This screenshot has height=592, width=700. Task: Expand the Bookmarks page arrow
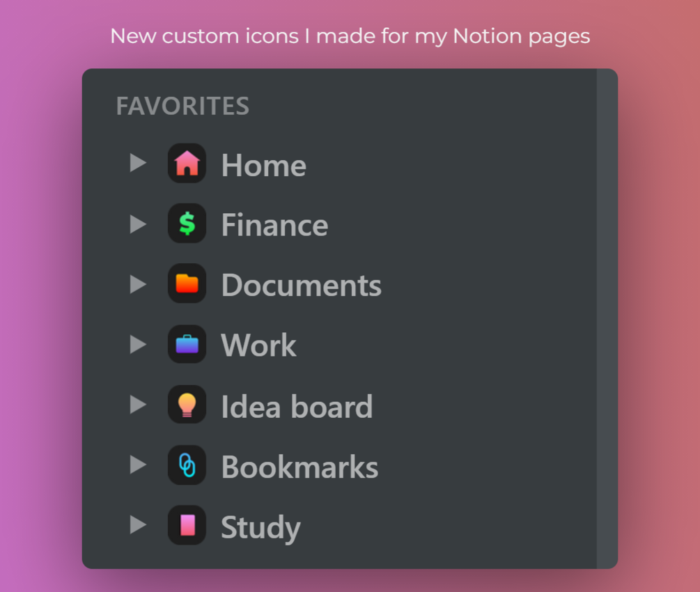coord(138,465)
